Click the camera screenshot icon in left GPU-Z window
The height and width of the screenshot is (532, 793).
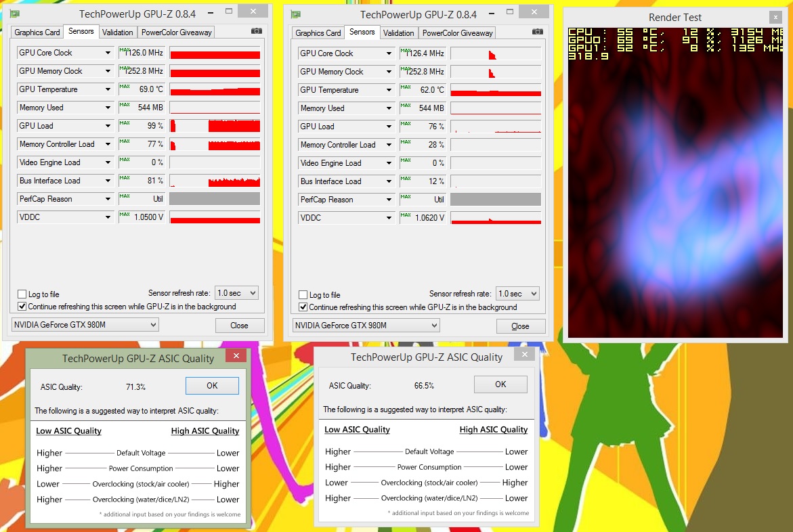click(x=257, y=31)
